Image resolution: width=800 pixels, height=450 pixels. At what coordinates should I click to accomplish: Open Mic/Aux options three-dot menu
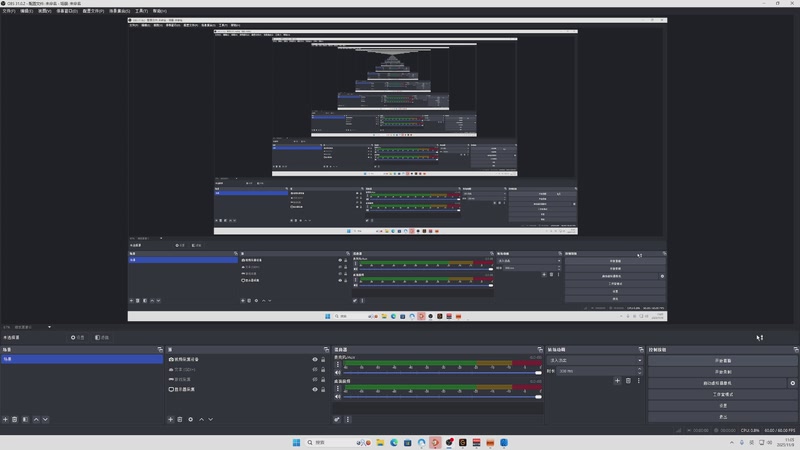337,364
